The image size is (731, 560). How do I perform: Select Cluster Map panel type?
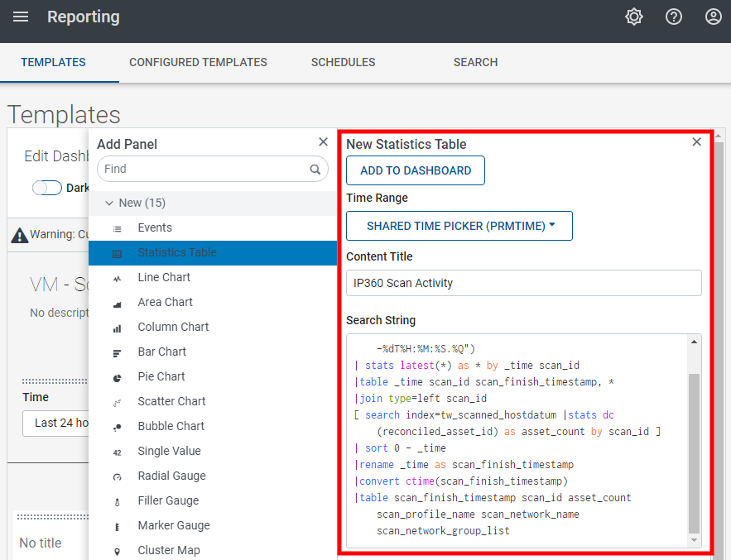coord(213,550)
